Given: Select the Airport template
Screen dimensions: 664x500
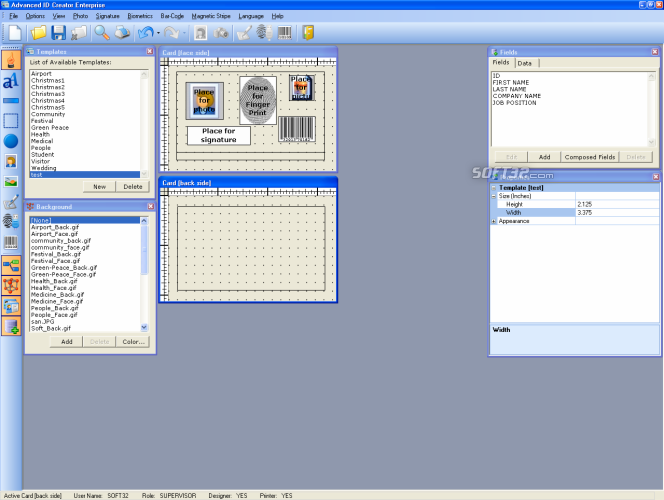Looking at the screenshot, I should tap(85, 74).
